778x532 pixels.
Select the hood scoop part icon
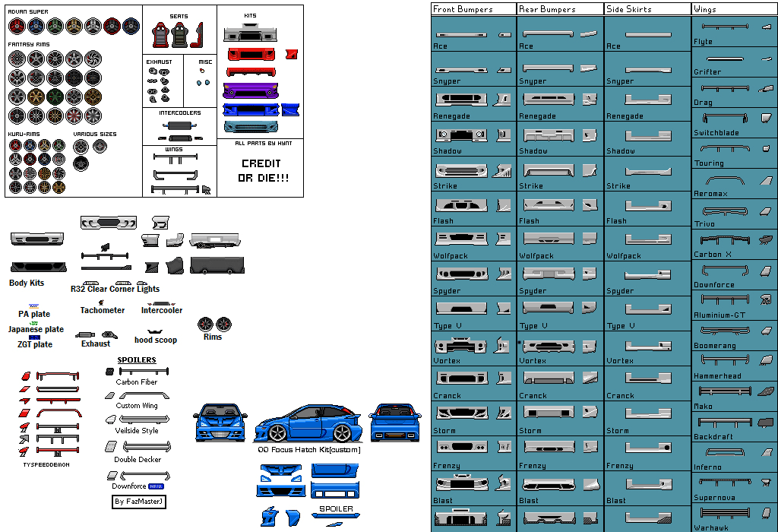click(155, 331)
